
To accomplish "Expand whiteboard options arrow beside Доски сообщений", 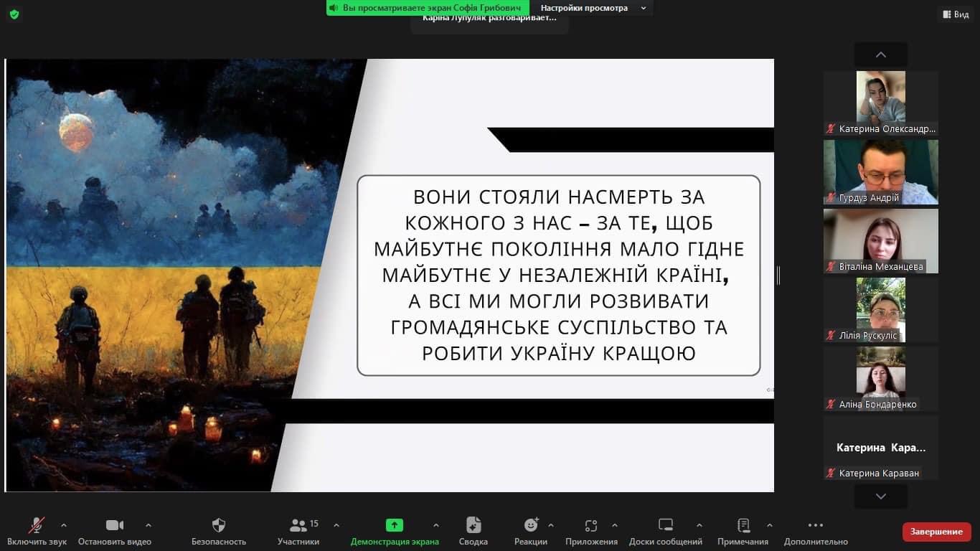I will click(699, 525).
